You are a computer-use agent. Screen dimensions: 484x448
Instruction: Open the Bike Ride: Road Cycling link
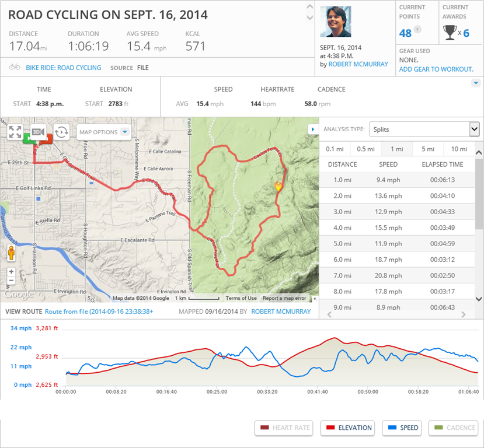63,68
